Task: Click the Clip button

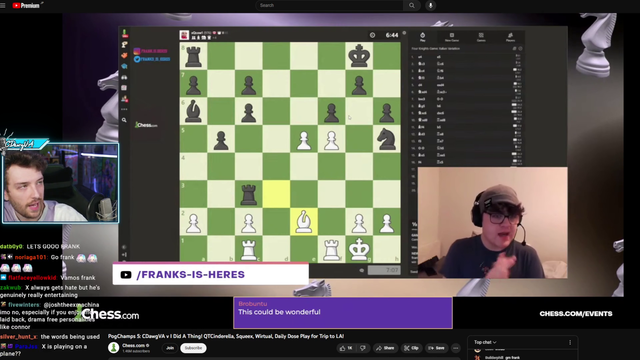Action: pyautogui.click(x=411, y=348)
